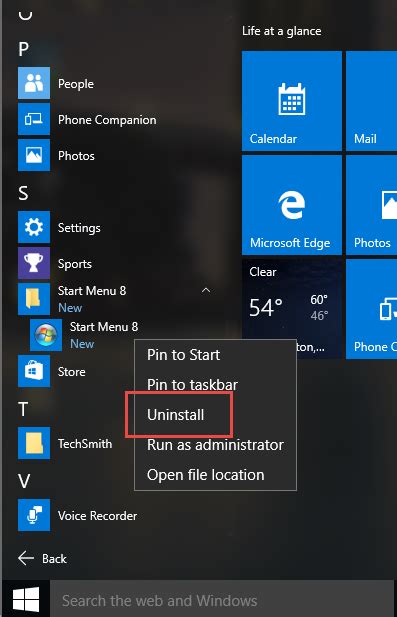Click the People app name
The height and width of the screenshot is (617, 397).
pyautogui.click(x=76, y=84)
